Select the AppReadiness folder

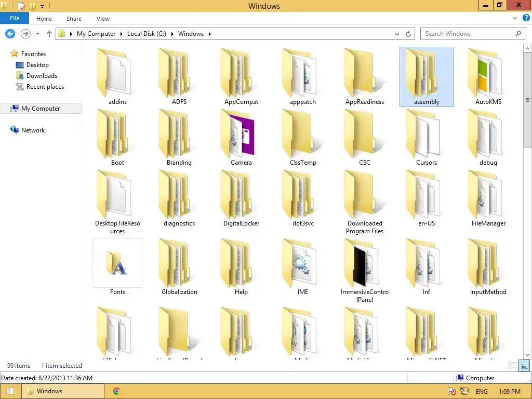tap(365, 77)
